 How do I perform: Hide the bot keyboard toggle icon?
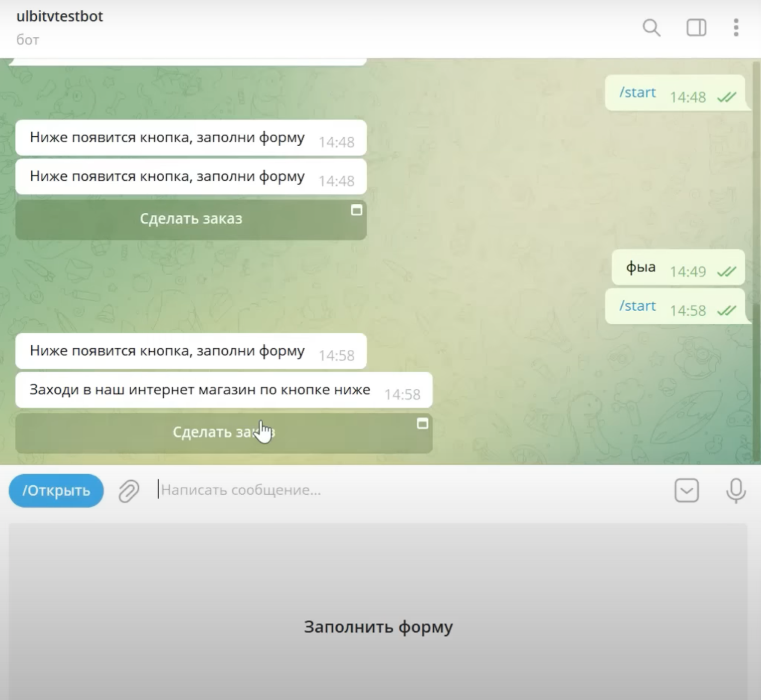pyautogui.click(x=686, y=491)
